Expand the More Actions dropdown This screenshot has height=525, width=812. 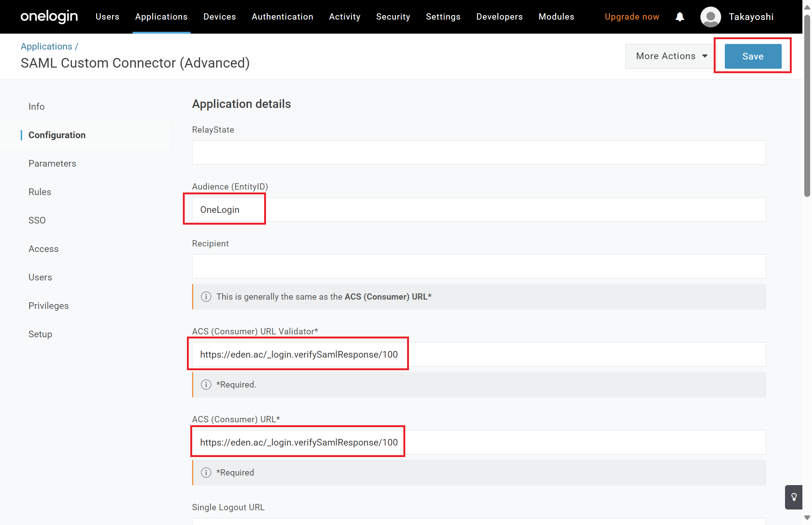(671, 56)
